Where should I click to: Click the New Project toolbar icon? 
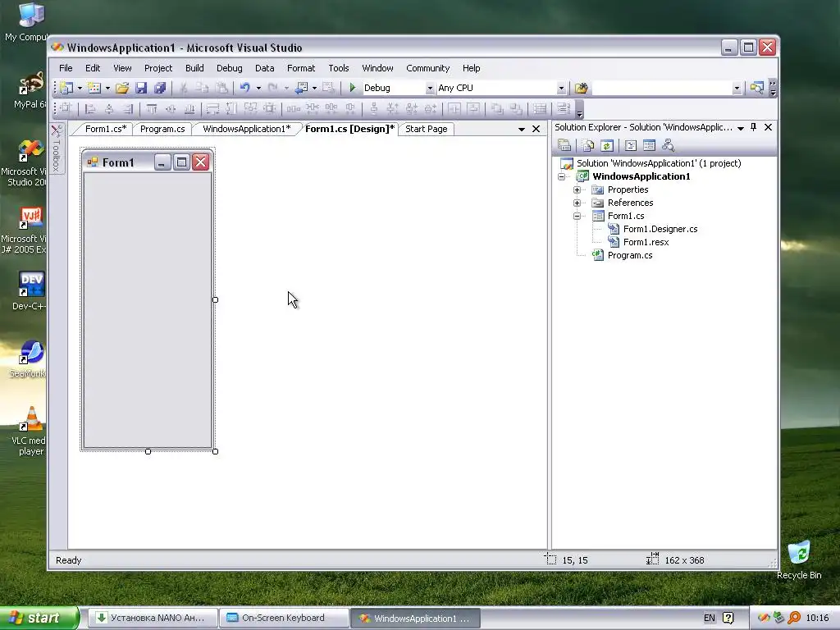(66, 88)
